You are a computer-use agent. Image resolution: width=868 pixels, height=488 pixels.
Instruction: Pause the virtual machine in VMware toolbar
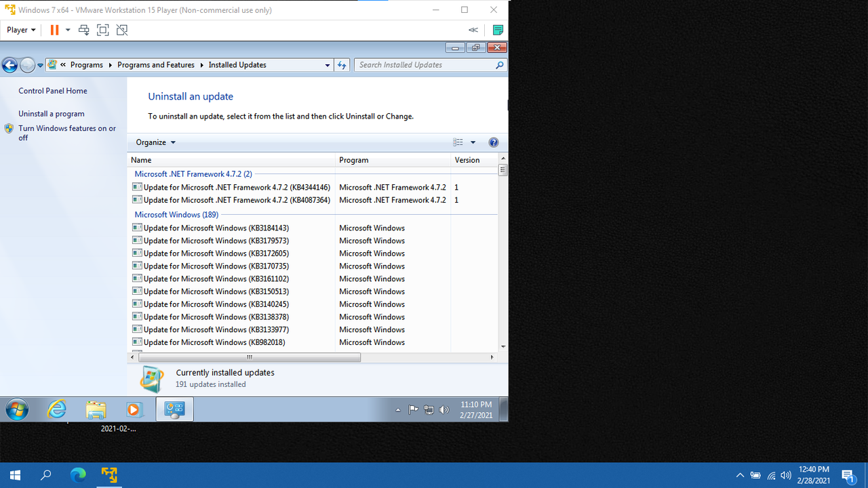coord(54,30)
